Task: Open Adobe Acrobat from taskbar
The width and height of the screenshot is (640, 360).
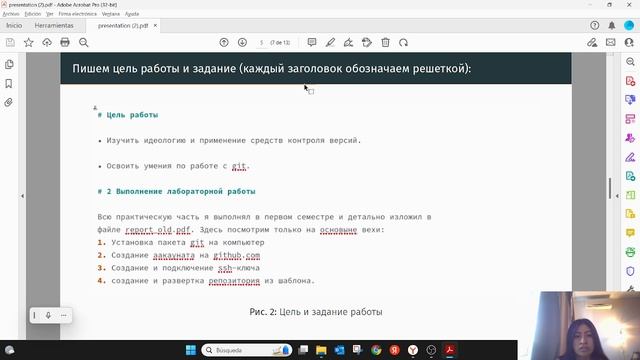Action: (x=450, y=350)
